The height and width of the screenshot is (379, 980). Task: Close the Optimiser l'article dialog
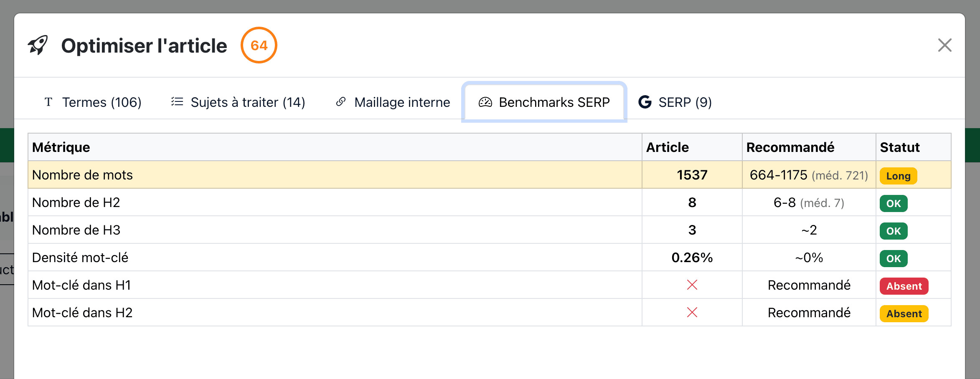pos(944,45)
